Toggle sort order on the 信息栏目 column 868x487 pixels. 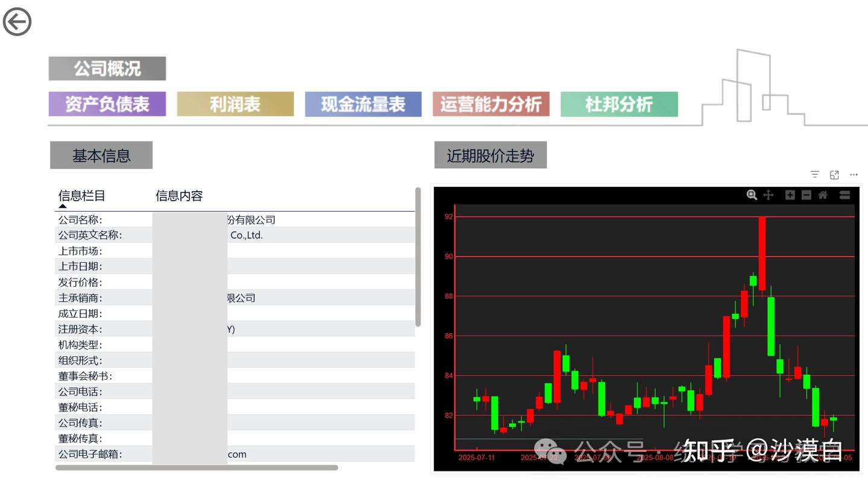80,195
